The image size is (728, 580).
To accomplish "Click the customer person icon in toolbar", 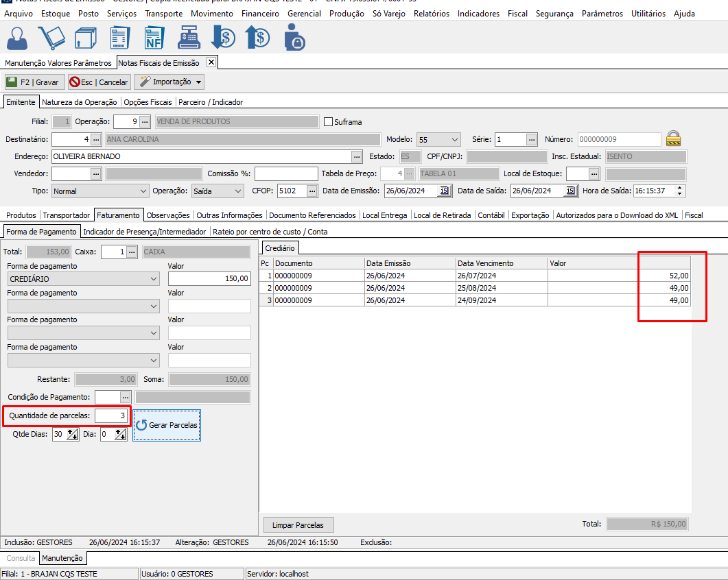I will [x=19, y=38].
